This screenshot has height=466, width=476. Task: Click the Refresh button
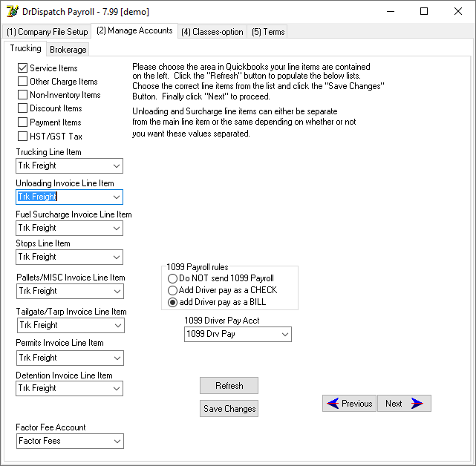pos(229,386)
